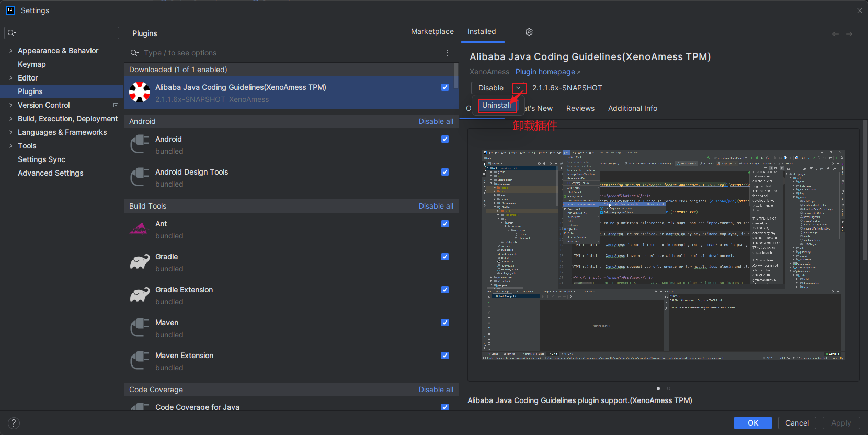Click the Disable plugin button
Viewport: 868px width, 435px height.
(491, 88)
